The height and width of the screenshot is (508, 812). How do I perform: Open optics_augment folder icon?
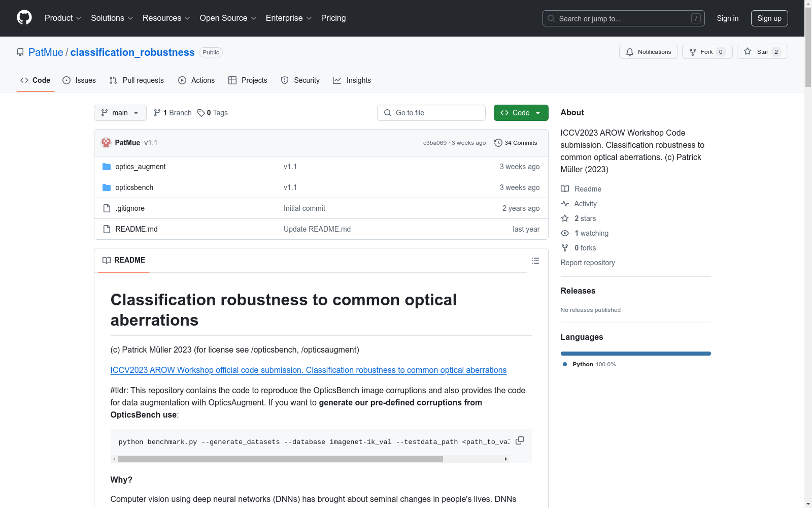pyautogui.click(x=107, y=167)
